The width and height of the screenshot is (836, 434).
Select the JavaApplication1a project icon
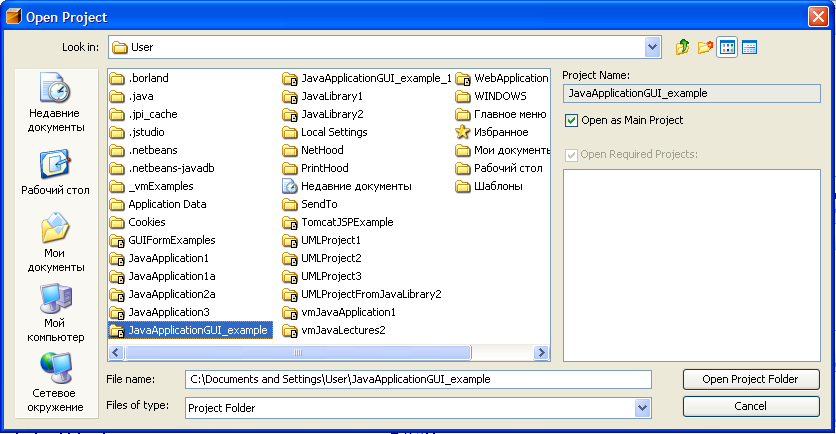pos(117,276)
